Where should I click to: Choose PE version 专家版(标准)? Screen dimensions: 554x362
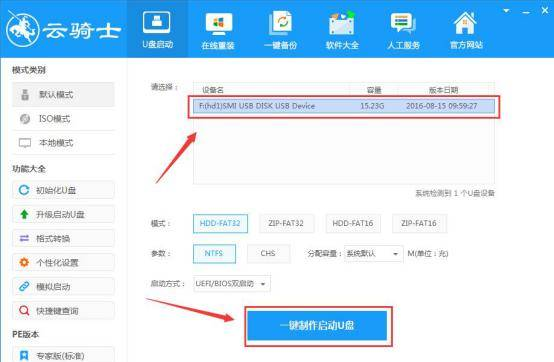click(64, 355)
